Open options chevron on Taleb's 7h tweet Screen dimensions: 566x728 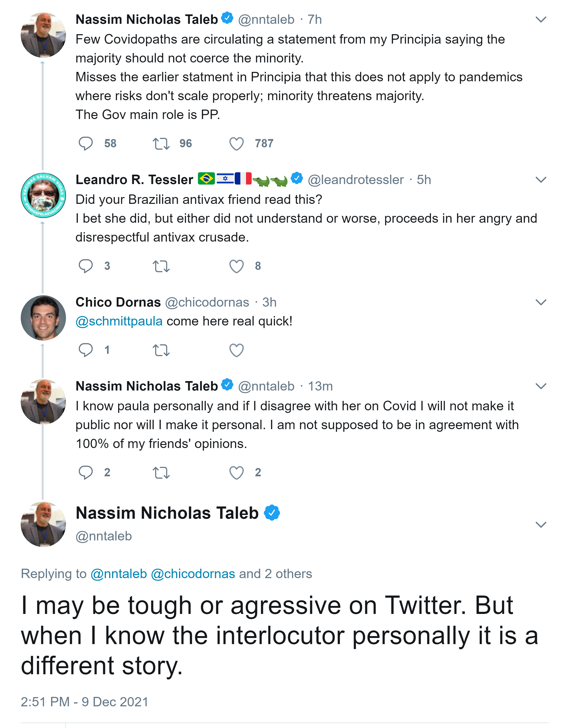[540, 19]
